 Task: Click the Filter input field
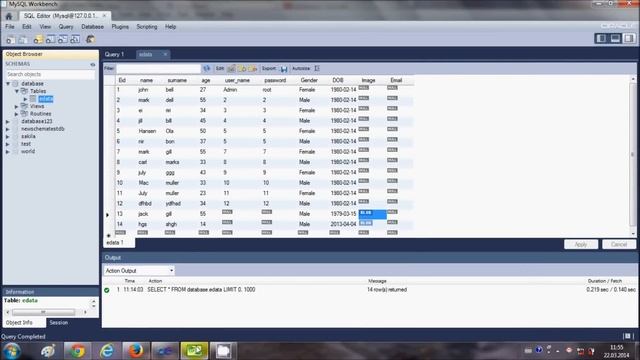coord(158,69)
